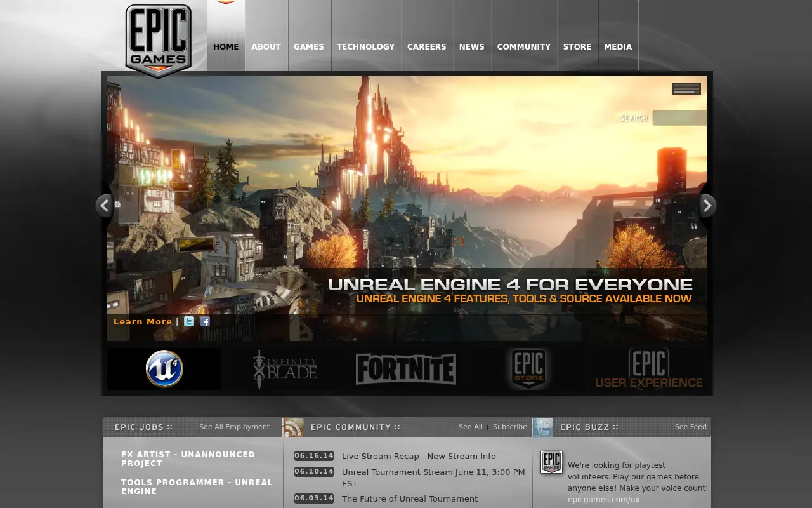Click the 06.10.14 date badge
812x508 pixels.
[314, 472]
